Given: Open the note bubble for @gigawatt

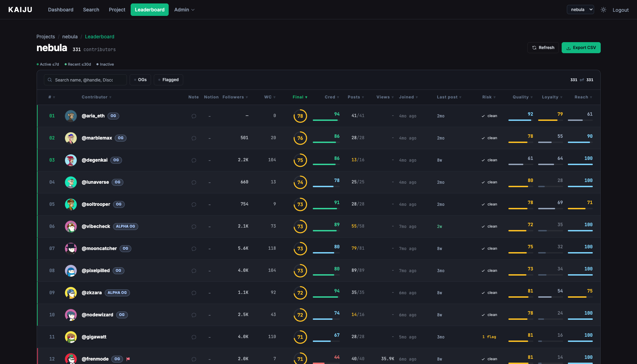Looking at the screenshot, I should click(194, 337).
